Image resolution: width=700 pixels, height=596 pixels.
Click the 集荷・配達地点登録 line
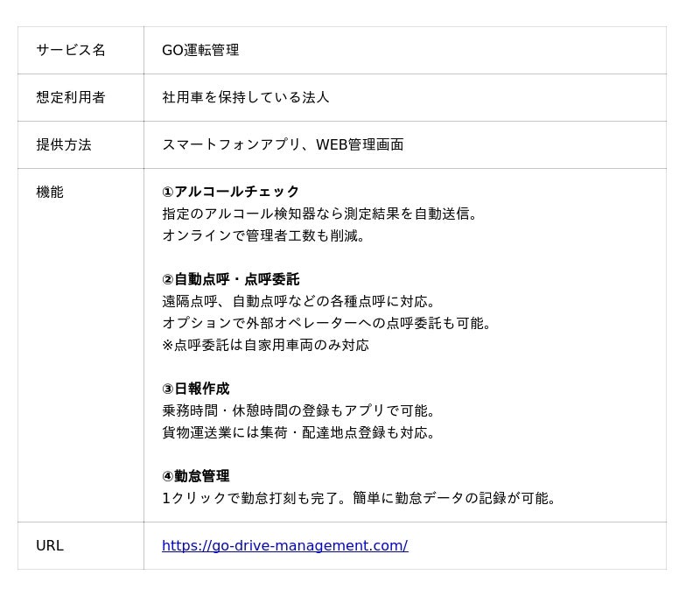[x=299, y=433]
